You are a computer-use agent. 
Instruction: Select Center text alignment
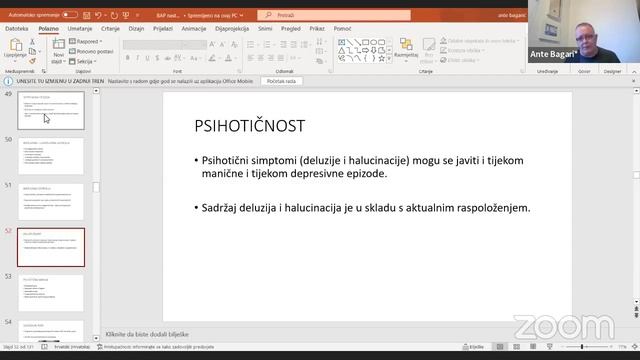pos(260,58)
